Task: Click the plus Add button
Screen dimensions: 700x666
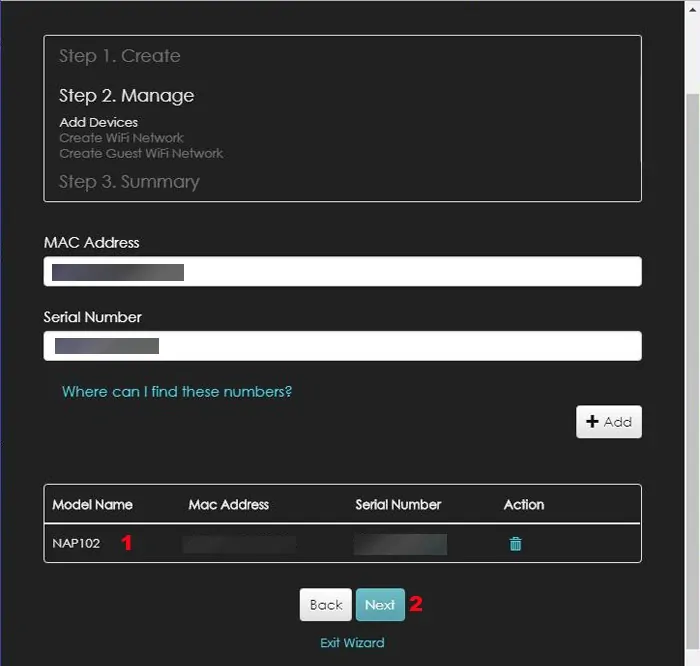Action: pyautogui.click(x=608, y=422)
